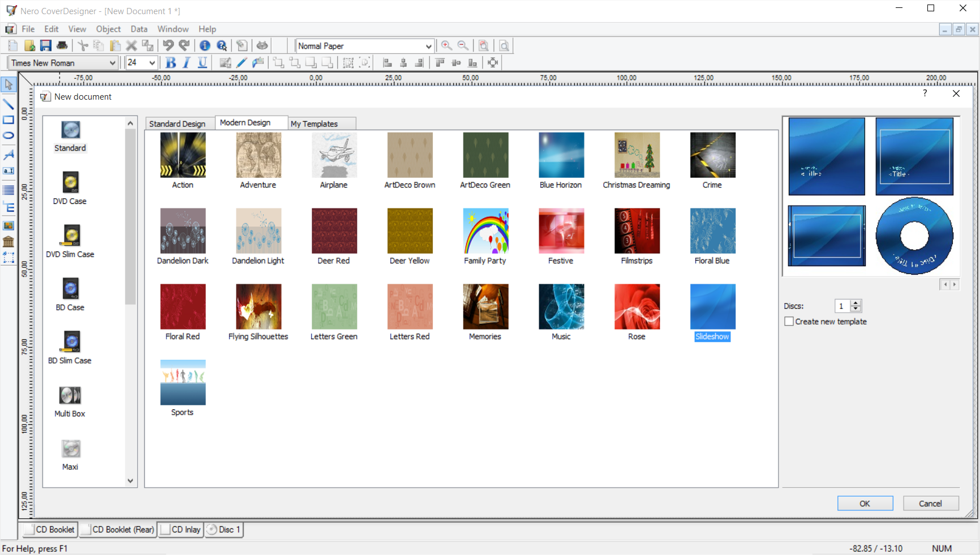Toggle Italic text formatting
Screen dimensions: 980x555
(186, 63)
